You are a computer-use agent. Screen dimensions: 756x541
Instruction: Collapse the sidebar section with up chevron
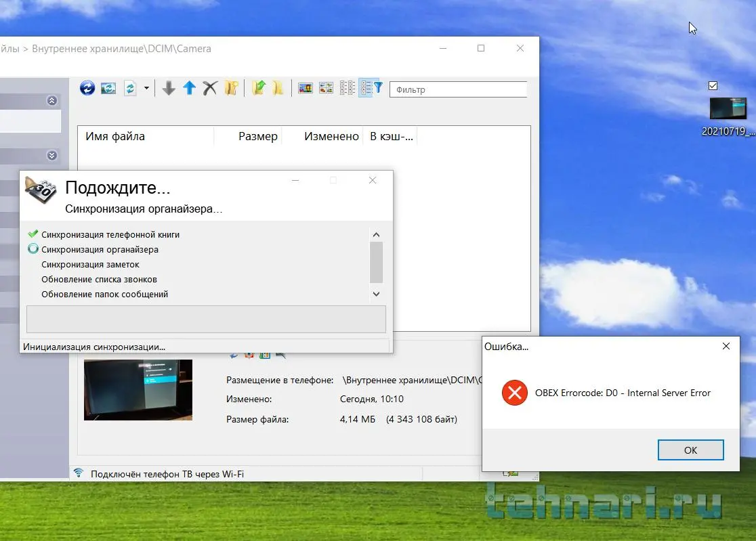tap(52, 101)
